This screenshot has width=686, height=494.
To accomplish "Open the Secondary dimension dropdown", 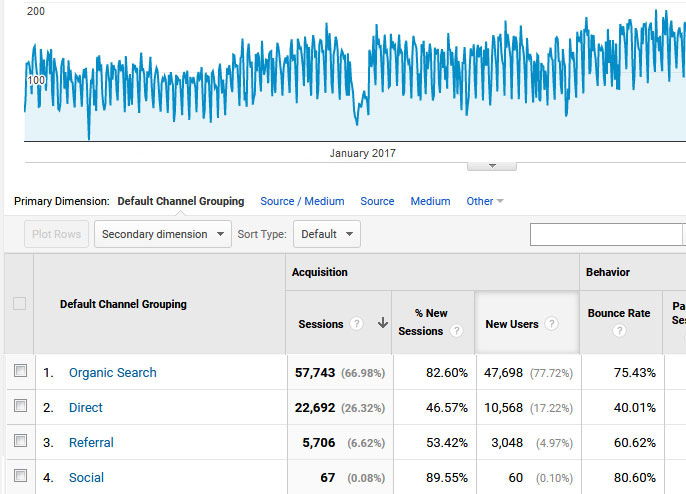I will (x=163, y=234).
